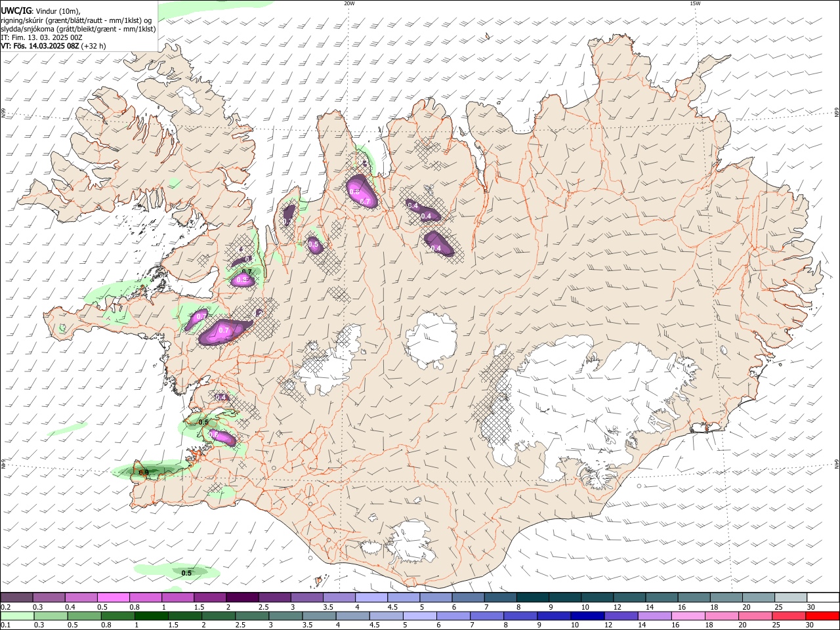Select the bright pink 0.5 swatch in upper legend

coord(114,597)
